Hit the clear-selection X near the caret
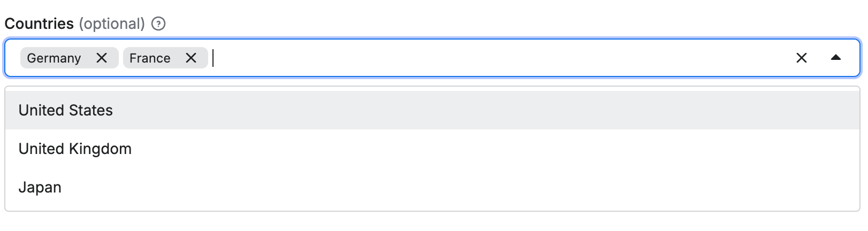868x231 pixels. click(x=801, y=58)
